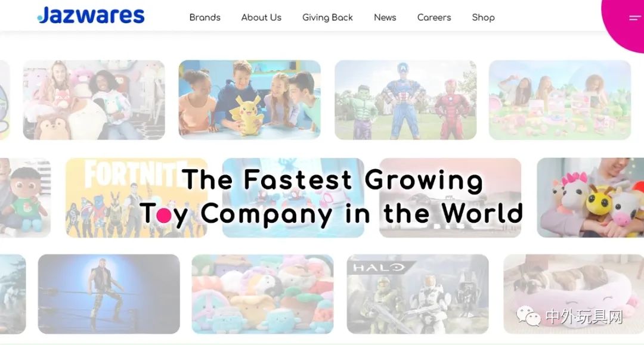
Task: Go to About Us page
Action: (x=261, y=18)
